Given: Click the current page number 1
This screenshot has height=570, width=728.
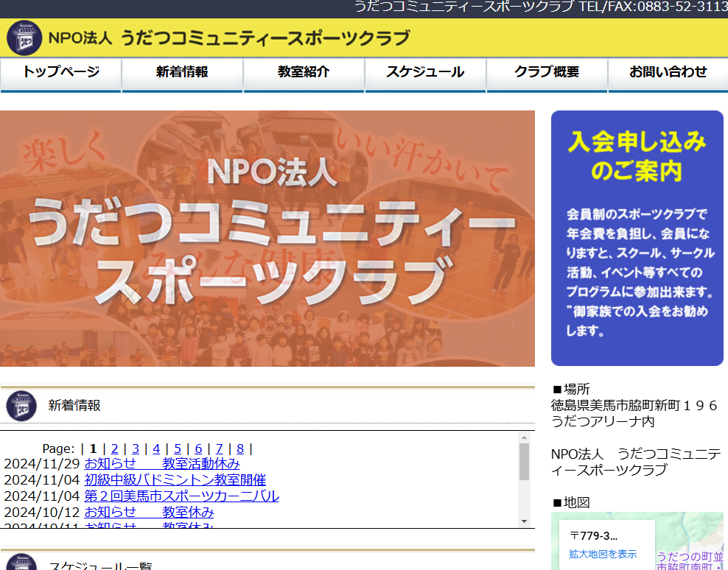Looking at the screenshot, I should click(x=94, y=448).
